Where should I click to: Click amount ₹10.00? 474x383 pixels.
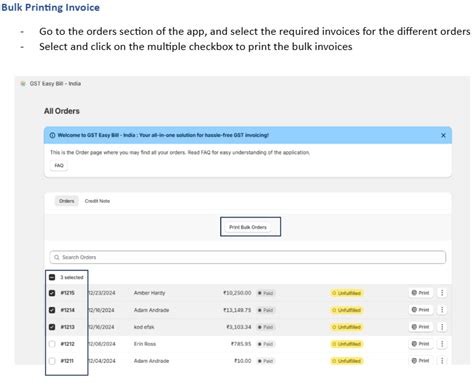click(243, 361)
